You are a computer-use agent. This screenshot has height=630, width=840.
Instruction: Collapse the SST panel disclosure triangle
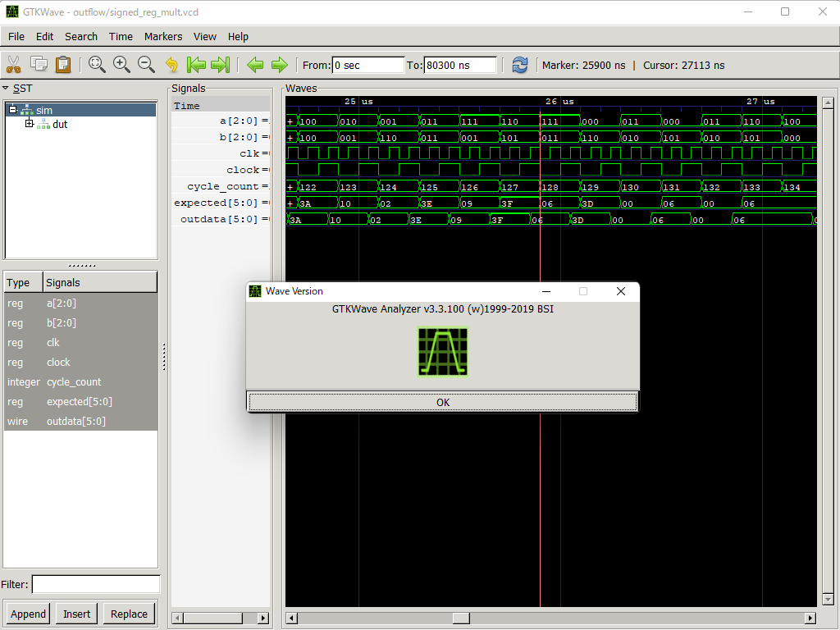[6, 89]
